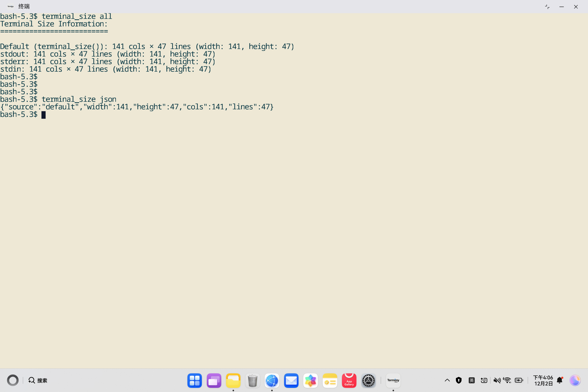Open the Mail app
Screen dimensions: 588x392
(291, 381)
